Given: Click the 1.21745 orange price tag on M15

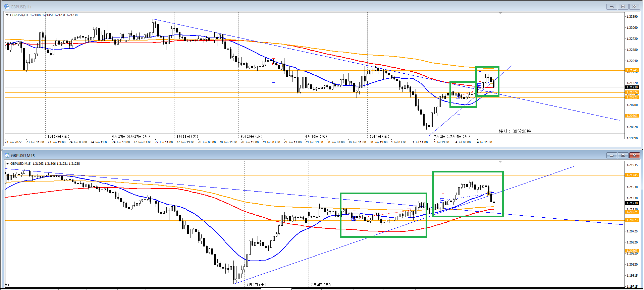Looking at the screenshot, I should (x=632, y=175).
